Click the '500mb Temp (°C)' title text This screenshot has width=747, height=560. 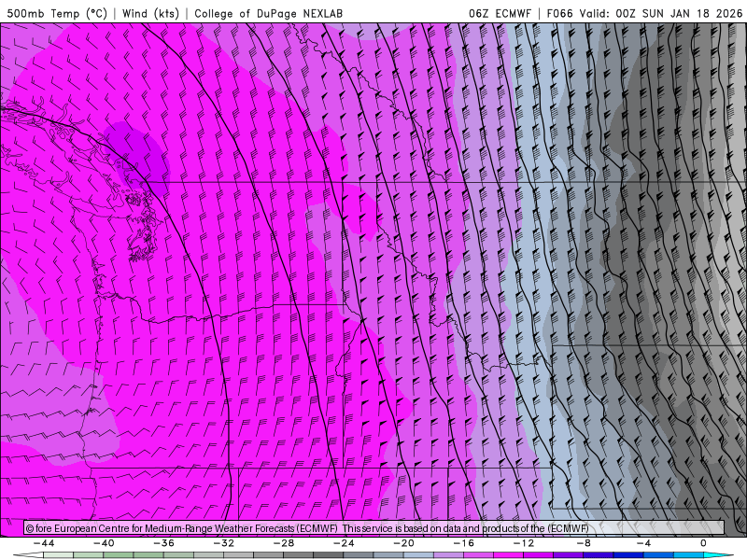(x=57, y=13)
